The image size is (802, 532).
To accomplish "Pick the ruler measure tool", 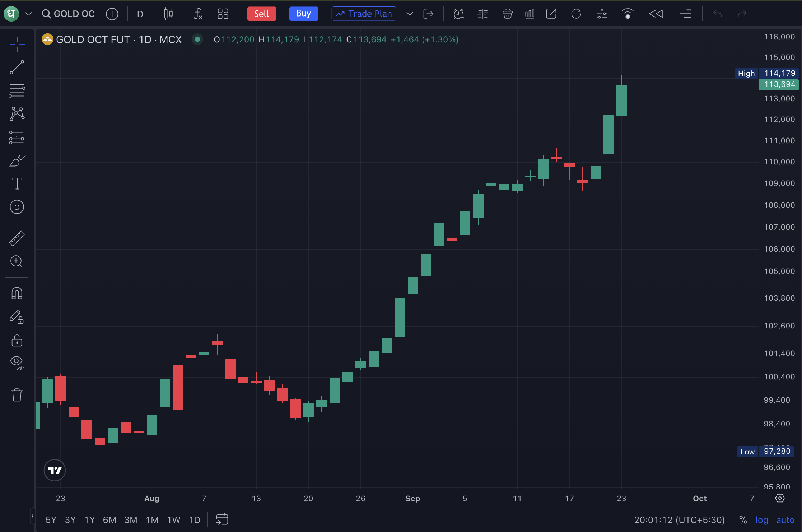I will 17,238.
